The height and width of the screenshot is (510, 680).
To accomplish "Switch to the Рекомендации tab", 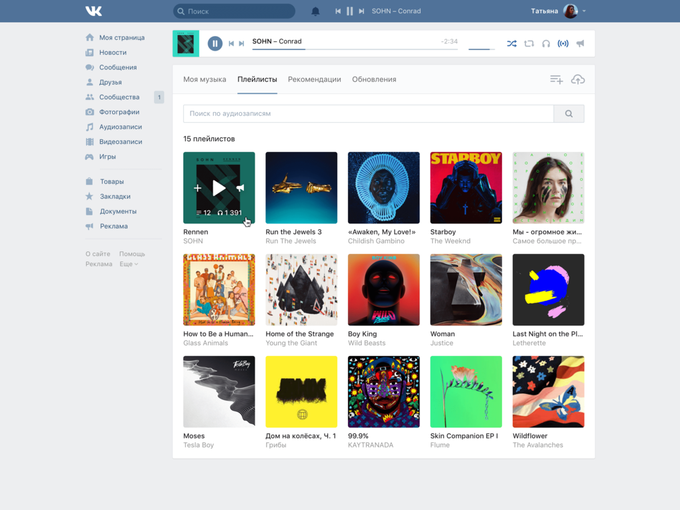I will point(314,79).
